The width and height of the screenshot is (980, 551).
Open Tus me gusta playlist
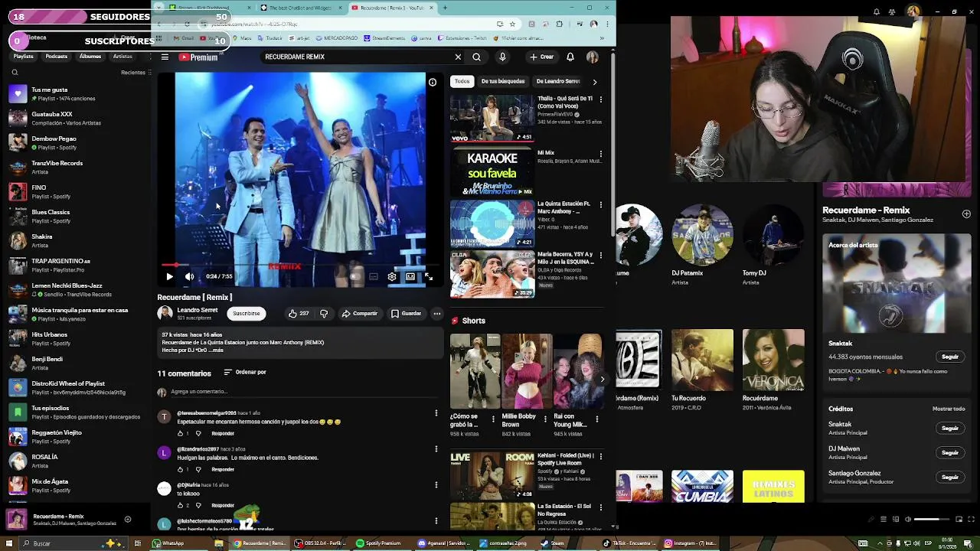tap(77, 94)
